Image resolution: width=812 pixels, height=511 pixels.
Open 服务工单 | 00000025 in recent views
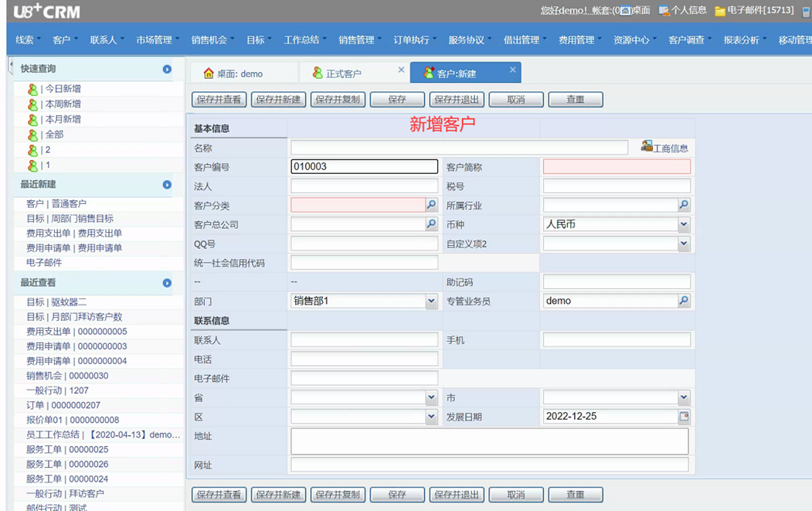click(67, 449)
